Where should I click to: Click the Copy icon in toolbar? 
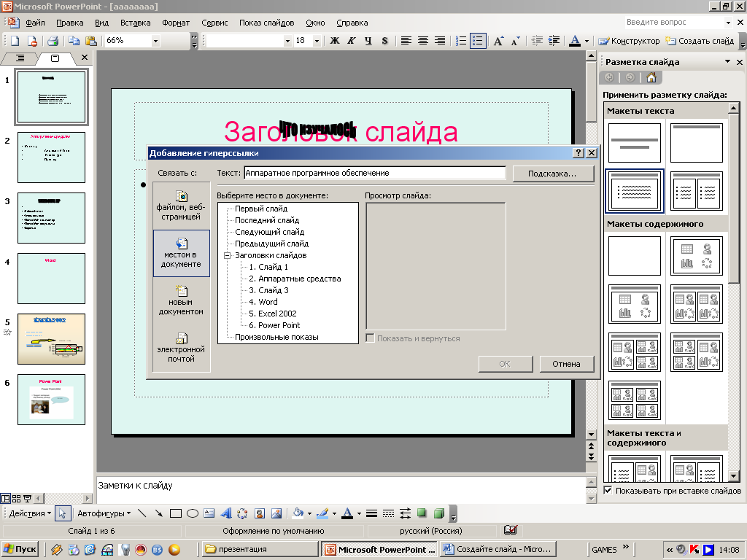coord(74,41)
